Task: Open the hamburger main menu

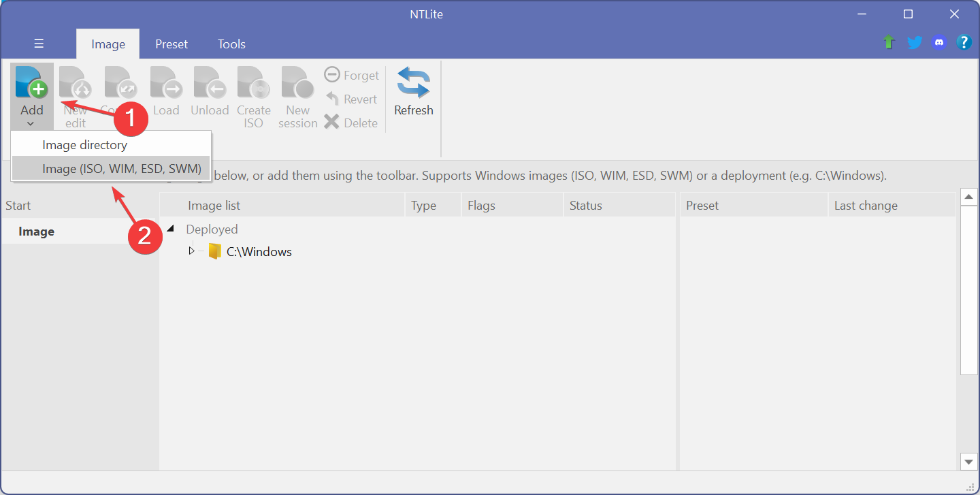Action: coord(39,44)
